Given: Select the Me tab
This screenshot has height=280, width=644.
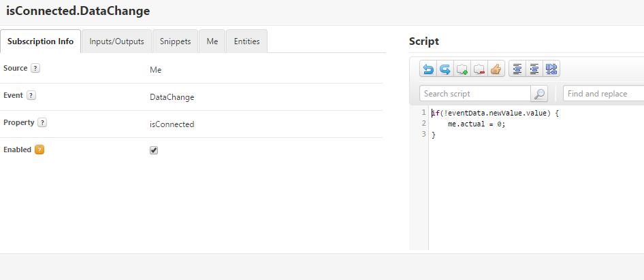Looking at the screenshot, I should pyautogui.click(x=212, y=41).
